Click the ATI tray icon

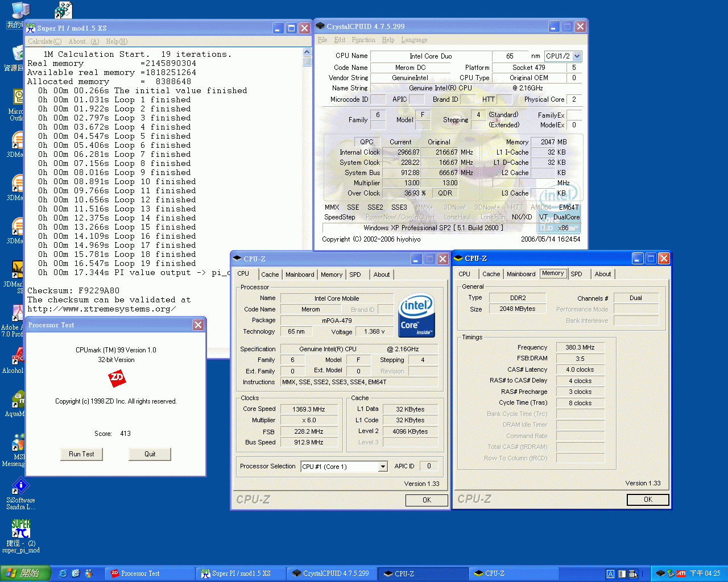coord(681,573)
